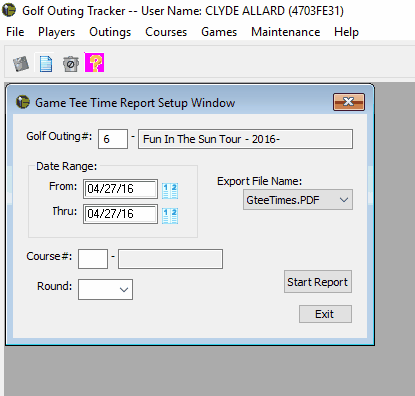The image size is (415, 396).
Task: Open the pink question mark help icon
Action: point(94,62)
